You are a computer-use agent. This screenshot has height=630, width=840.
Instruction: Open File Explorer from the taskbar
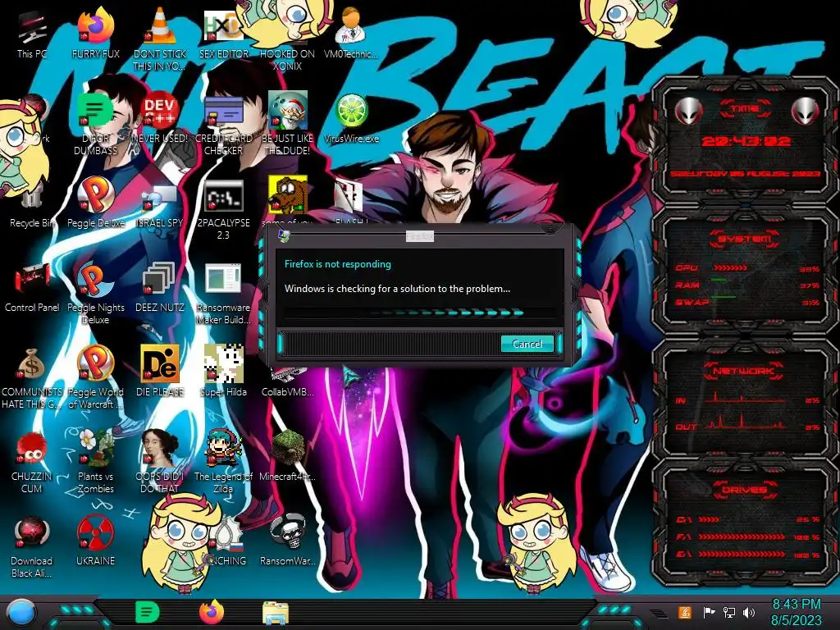click(x=276, y=613)
